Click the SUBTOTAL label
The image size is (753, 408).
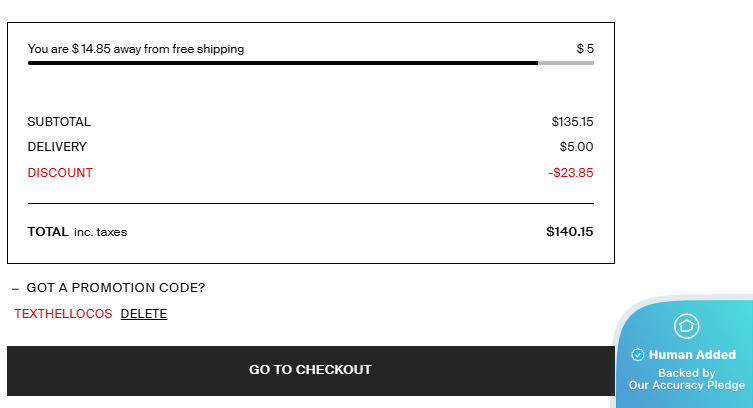(59, 122)
